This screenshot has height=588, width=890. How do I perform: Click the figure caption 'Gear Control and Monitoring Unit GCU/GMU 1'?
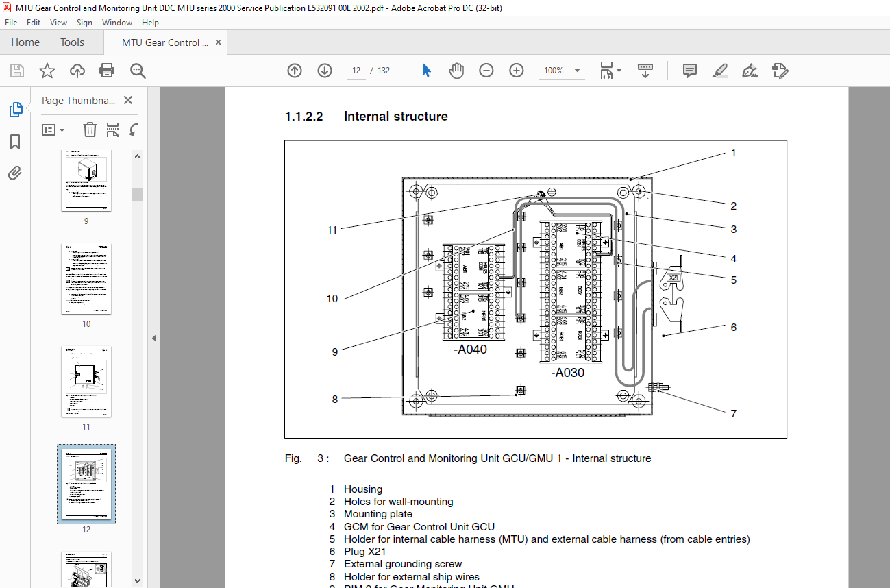tap(453, 458)
